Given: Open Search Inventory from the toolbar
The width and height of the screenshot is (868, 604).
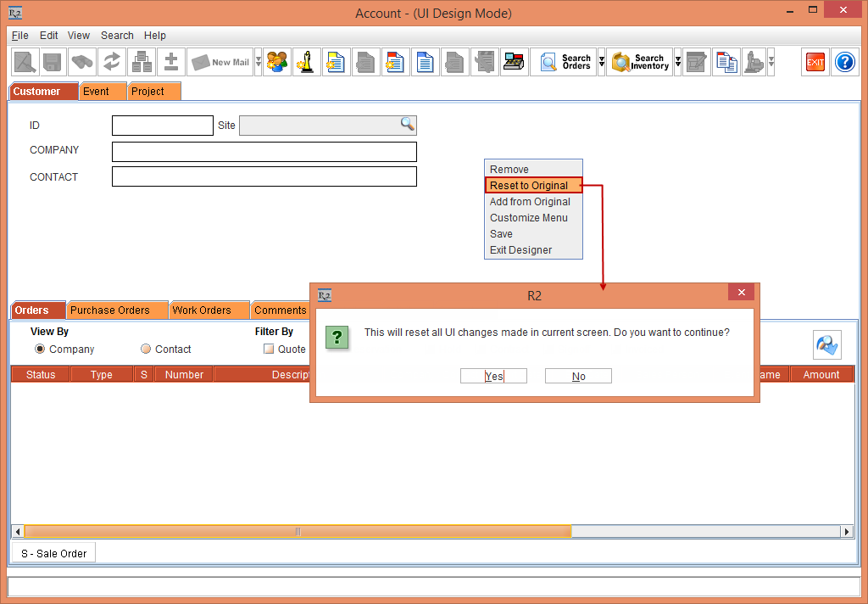Looking at the screenshot, I should tap(640, 62).
